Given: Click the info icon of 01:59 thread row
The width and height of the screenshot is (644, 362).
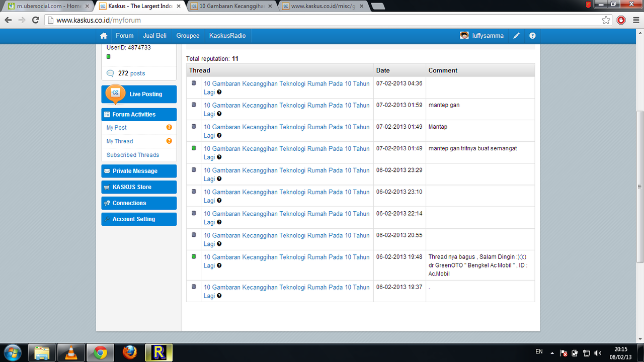Looking at the screenshot, I should [219, 114].
